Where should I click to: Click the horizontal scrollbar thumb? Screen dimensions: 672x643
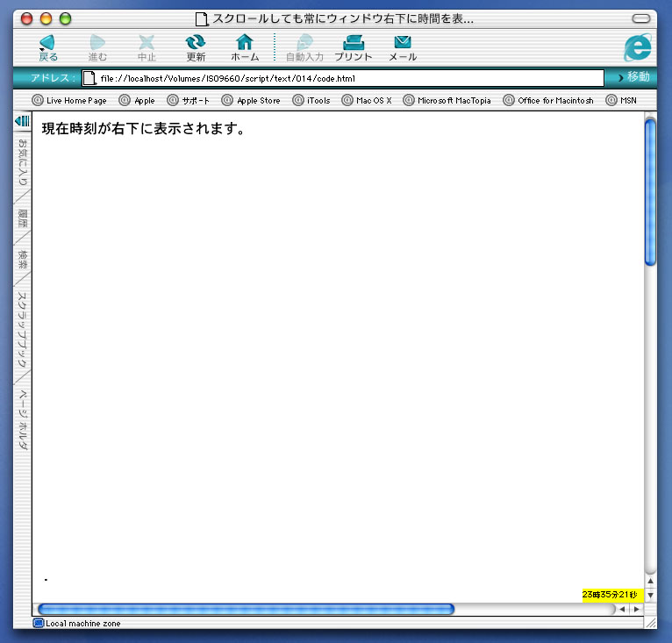[x=246, y=609]
